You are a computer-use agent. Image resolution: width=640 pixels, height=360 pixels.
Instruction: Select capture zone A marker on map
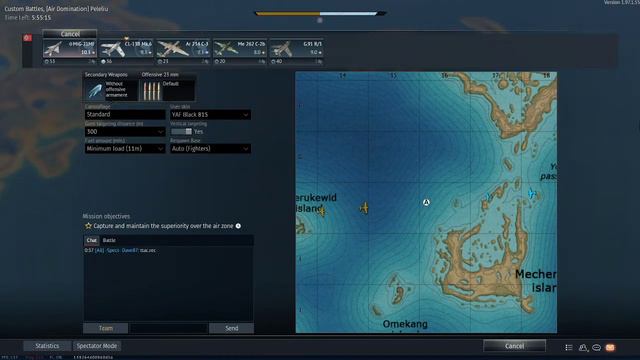pos(426,202)
